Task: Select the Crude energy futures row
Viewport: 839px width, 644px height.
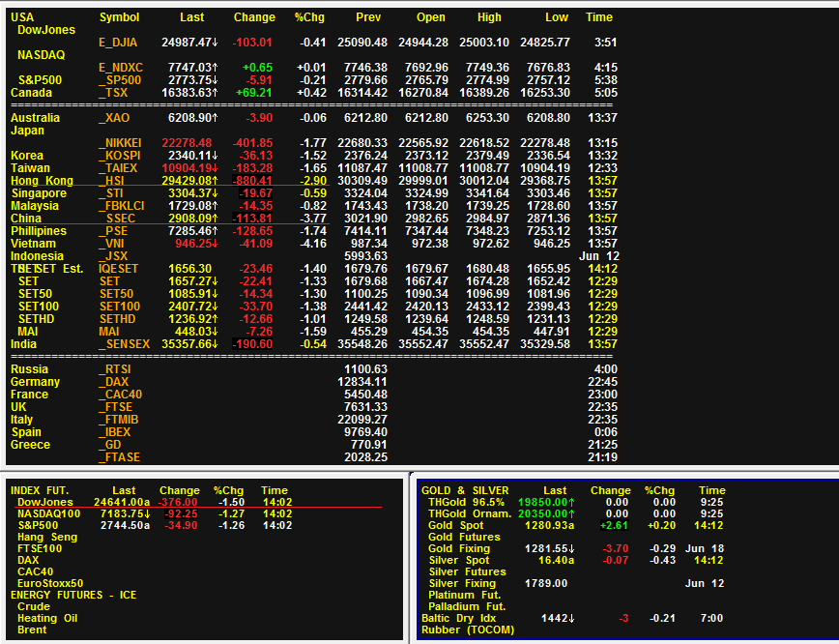Action: click(x=34, y=606)
